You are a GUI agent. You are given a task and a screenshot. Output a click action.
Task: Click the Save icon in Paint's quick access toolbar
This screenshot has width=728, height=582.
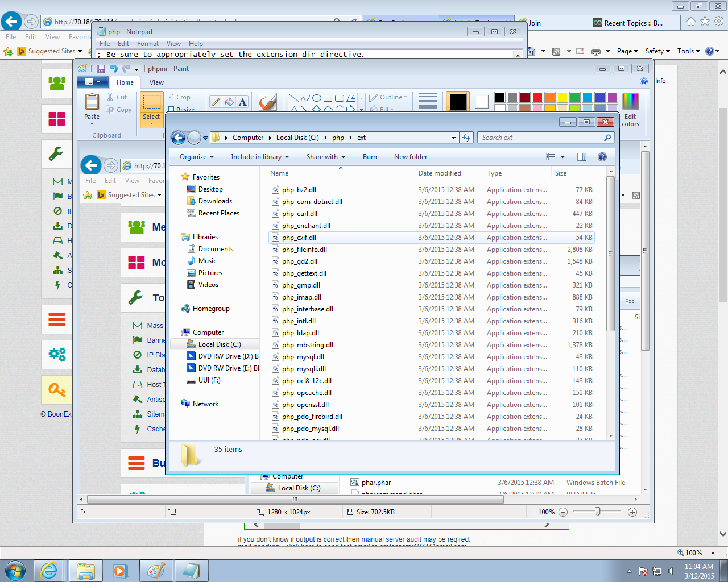[101, 69]
